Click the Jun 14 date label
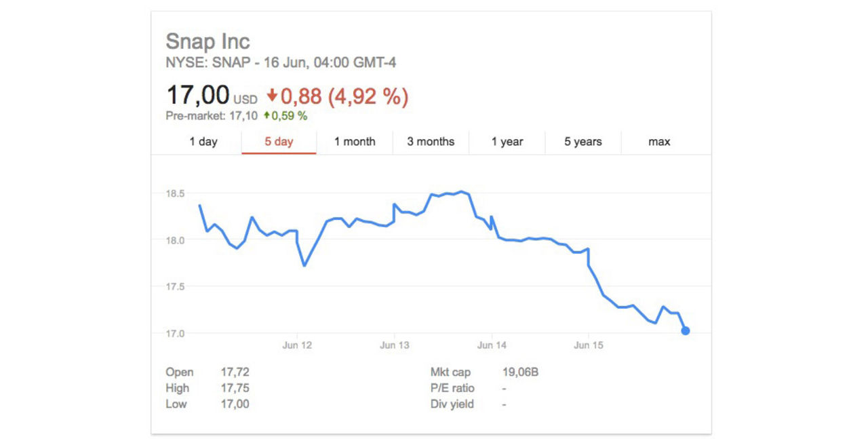The height and width of the screenshot is (439, 868). [492, 345]
